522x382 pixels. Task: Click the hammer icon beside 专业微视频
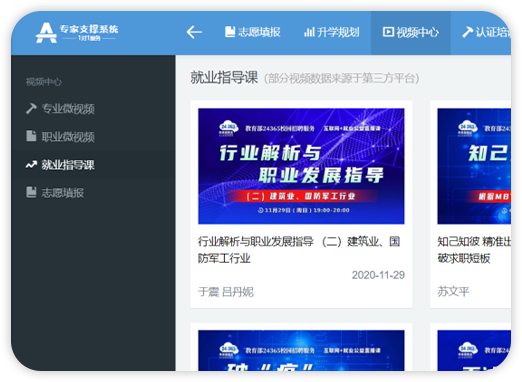pyautogui.click(x=31, y=108)
